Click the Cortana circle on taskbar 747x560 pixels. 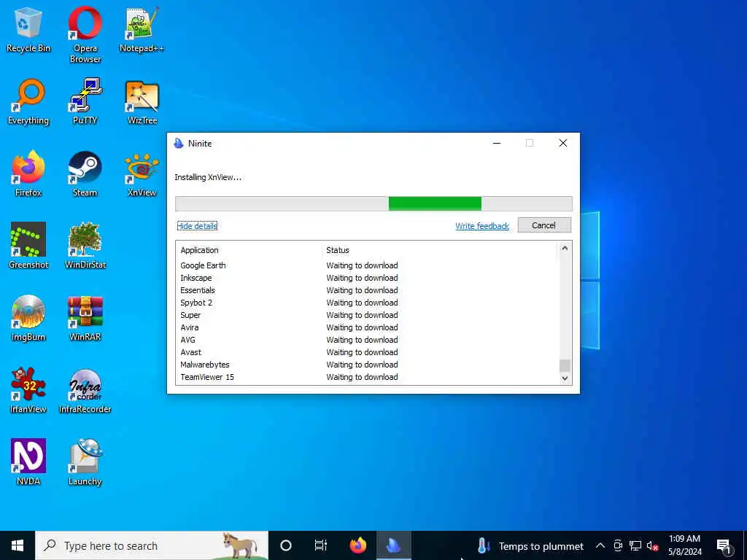click(x=286, y=545)
